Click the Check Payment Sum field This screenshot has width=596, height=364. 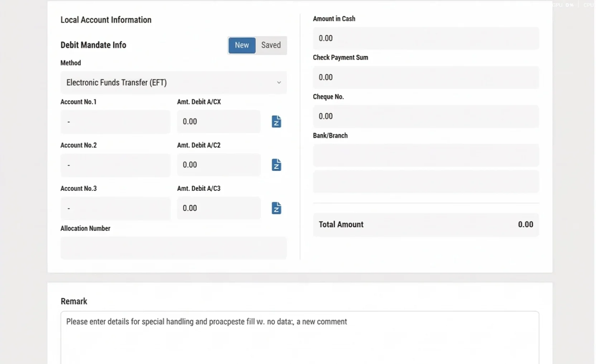coord(426,77)
